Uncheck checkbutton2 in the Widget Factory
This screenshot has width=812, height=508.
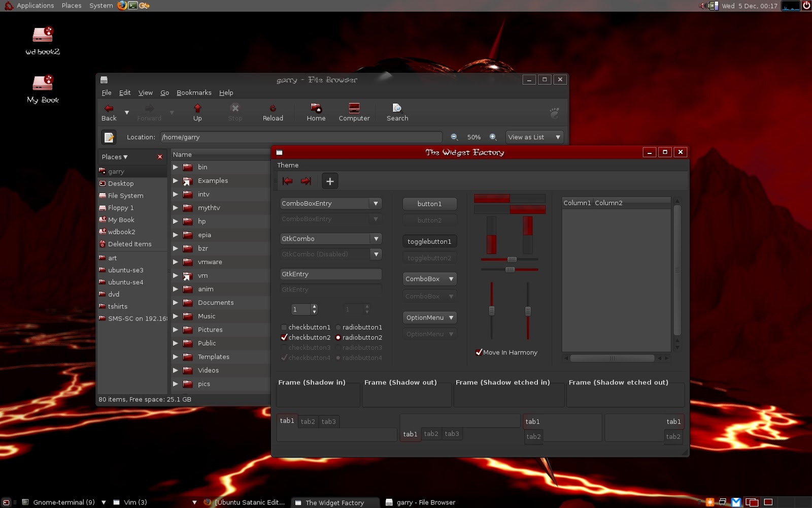coord(284,337)
